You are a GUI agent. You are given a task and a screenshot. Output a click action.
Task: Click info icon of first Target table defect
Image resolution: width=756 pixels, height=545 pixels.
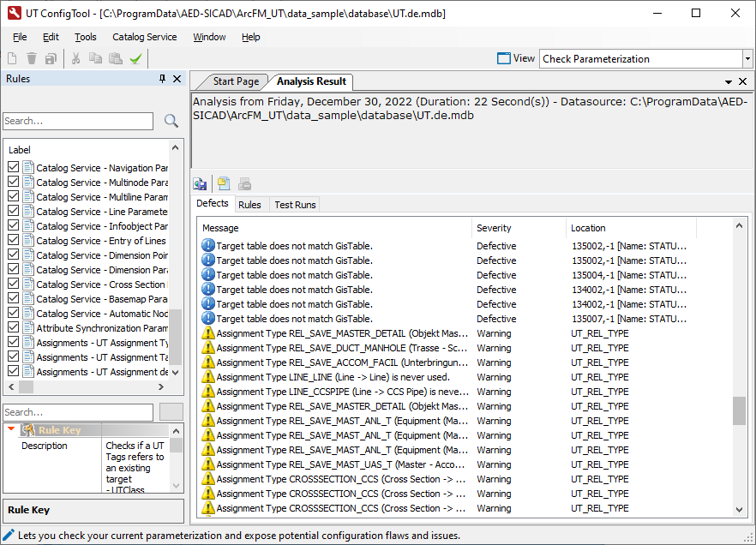[x=207, y=246]
